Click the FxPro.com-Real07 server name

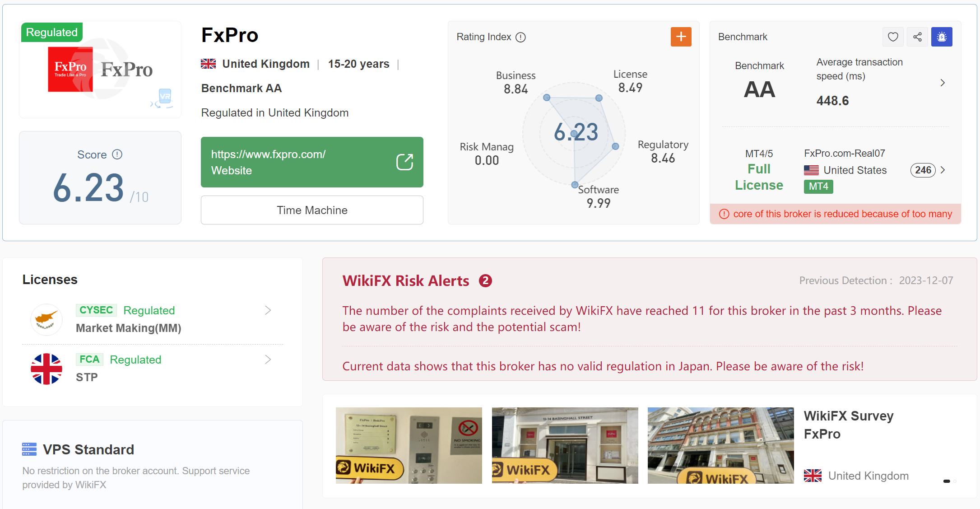pos(844,154)
